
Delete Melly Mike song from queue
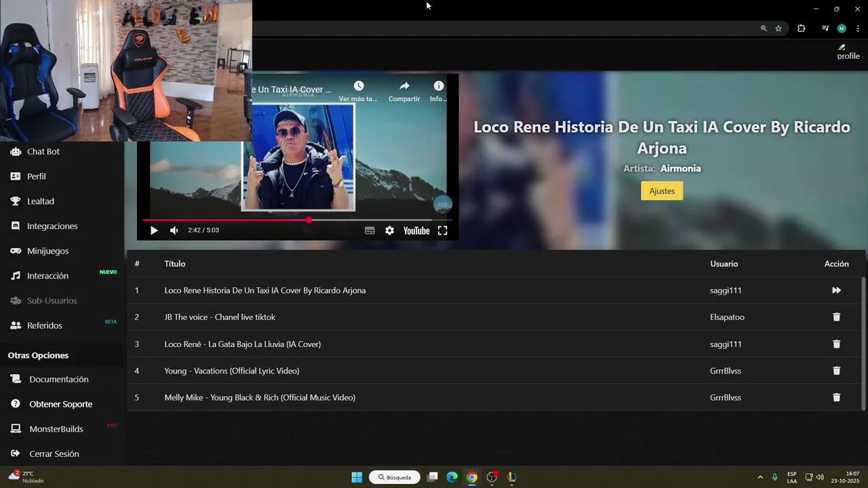[x=836, y=398]
